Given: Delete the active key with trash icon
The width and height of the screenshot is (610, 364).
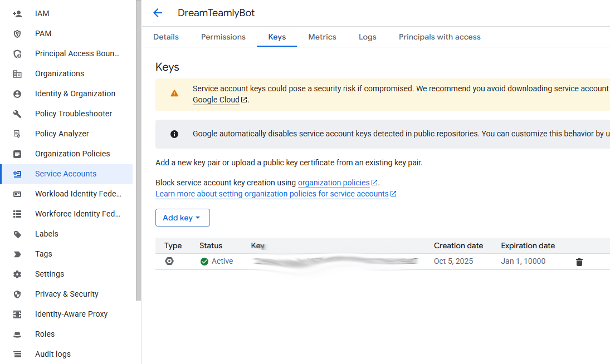Looking at the screenshot, I should tap(579, 262).
